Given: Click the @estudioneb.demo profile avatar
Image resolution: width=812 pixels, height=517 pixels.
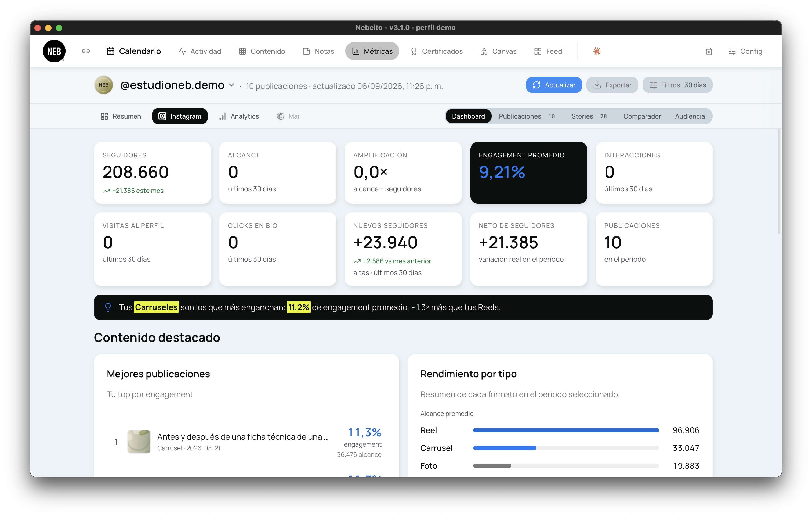Looking at the screenshot, I should pos(104,85).
